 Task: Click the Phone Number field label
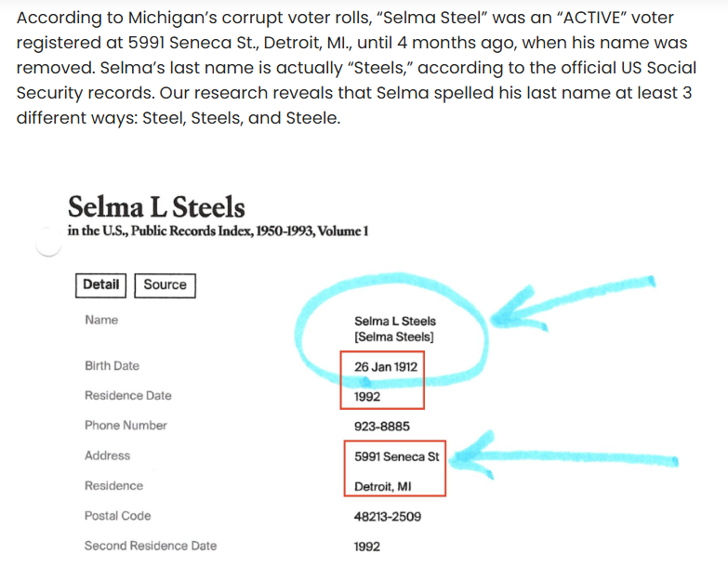126,426
